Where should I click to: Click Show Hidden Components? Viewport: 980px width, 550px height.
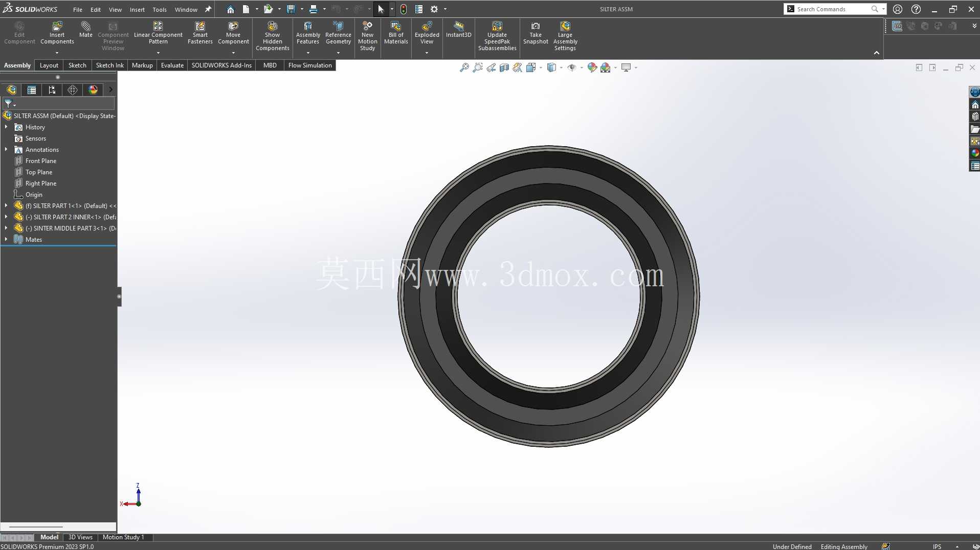click(273, 36)
